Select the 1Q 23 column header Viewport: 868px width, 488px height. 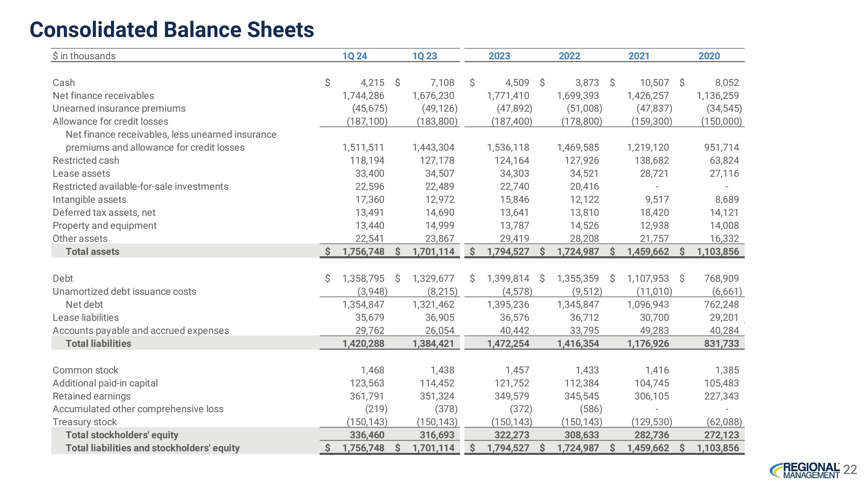click(424, 56)
